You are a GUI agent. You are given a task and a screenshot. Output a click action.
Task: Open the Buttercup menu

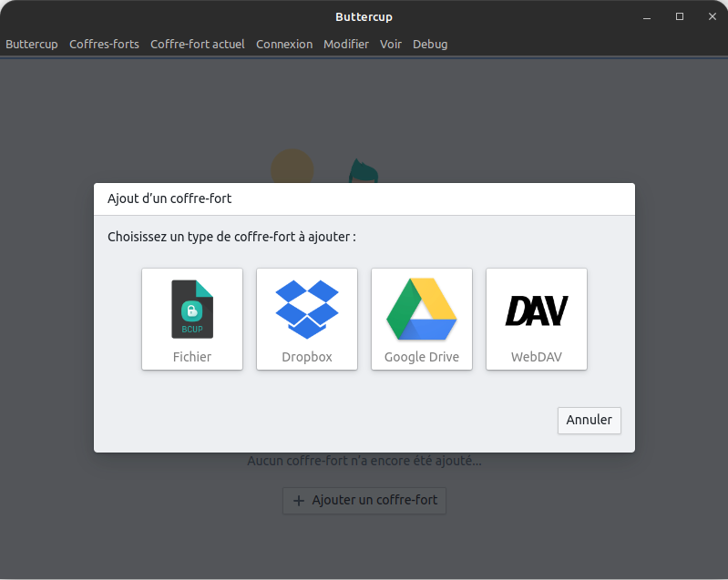coord(32,44)
